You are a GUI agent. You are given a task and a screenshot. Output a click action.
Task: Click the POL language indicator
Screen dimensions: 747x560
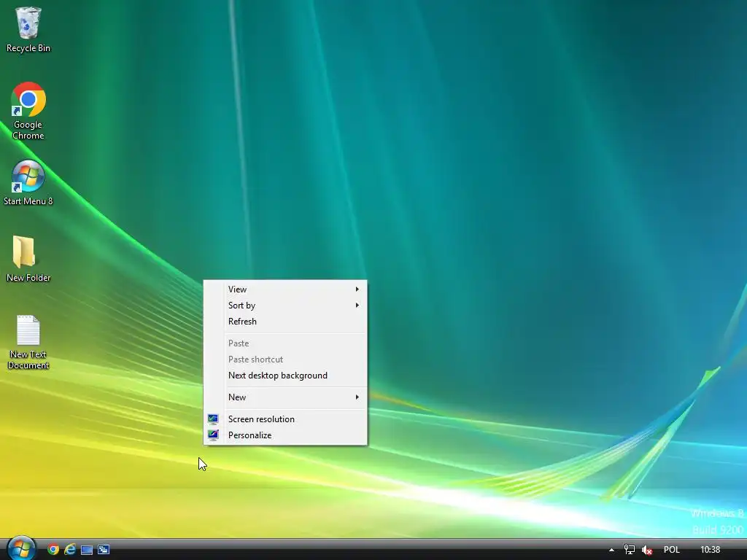tap(672, 550)
